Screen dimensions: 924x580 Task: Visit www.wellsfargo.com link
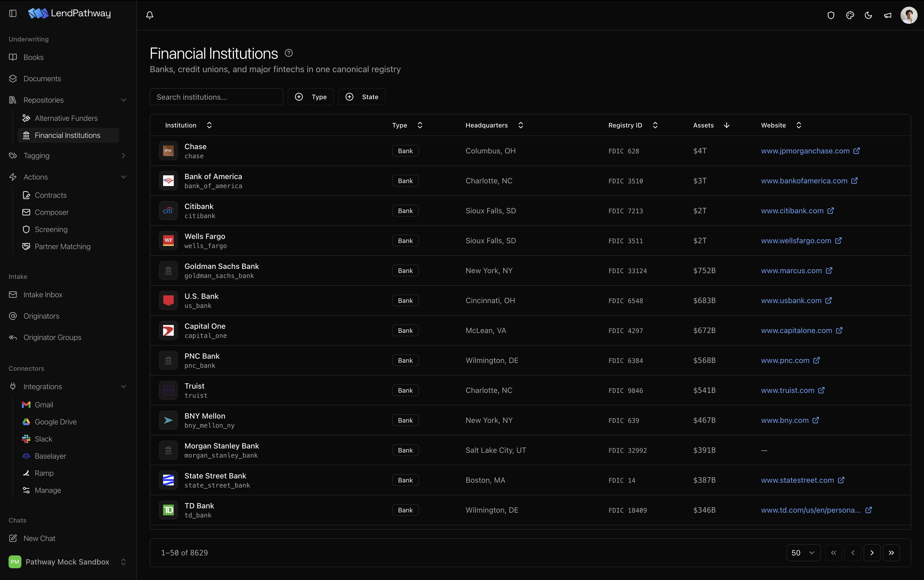coord(796,241)
